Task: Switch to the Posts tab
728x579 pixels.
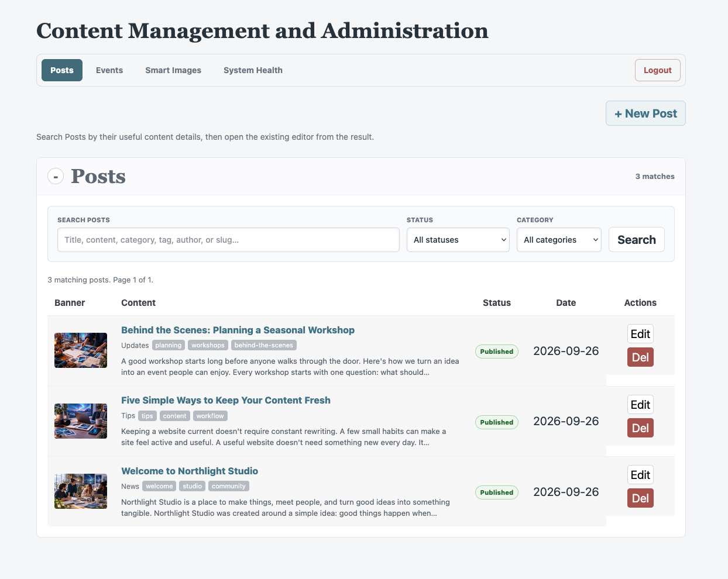Action: [61, 70]
